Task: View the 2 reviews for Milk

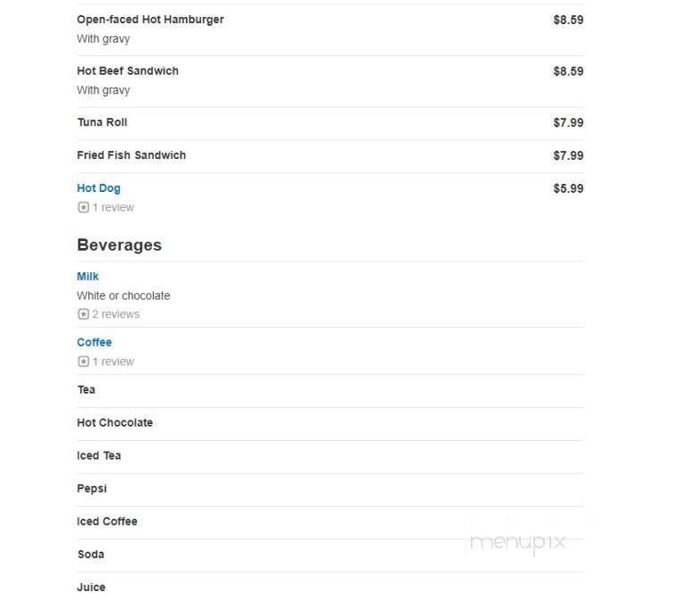Action: (x=116, y=314)
